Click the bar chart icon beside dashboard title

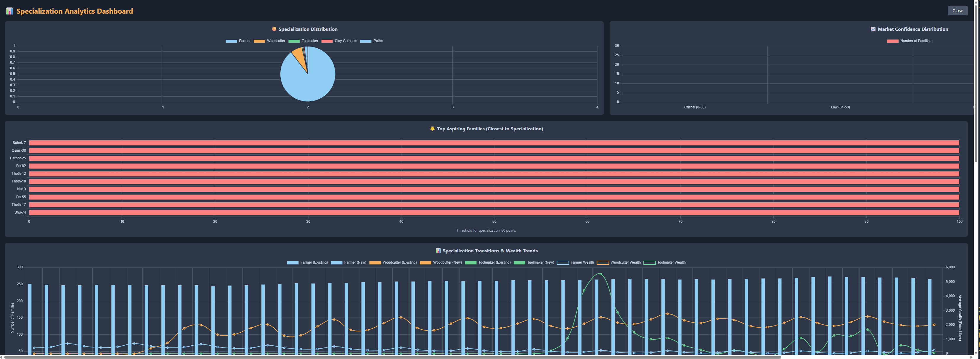(x=9, y=11)
